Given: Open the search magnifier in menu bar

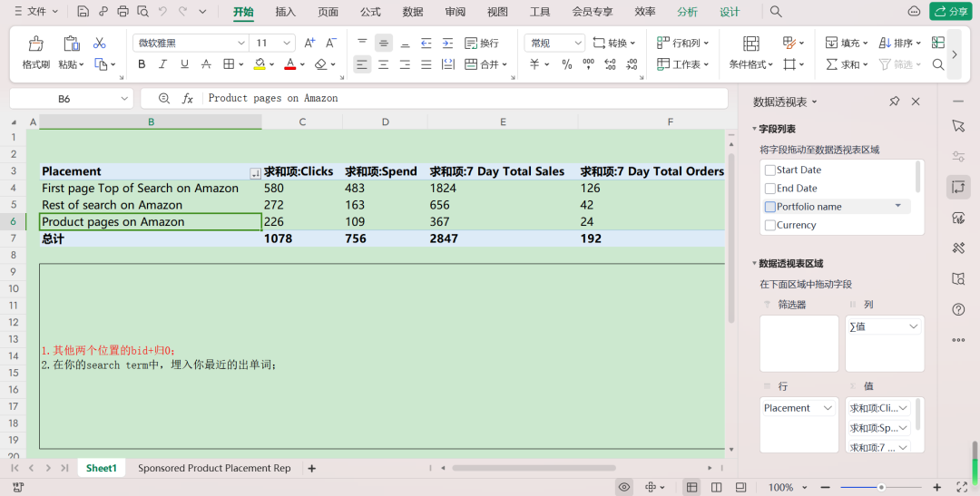Looking at the screenshot, I should coord(776,11).
